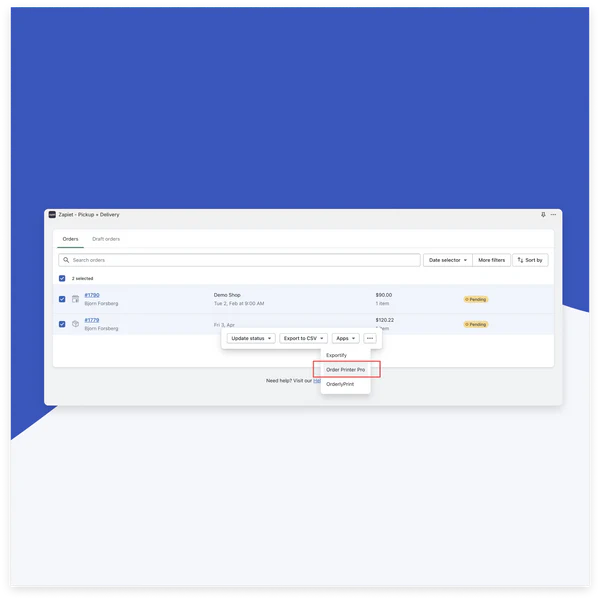The image size is (600, 600).
Task: Switch to the Orders tab
Action: [70, 239]
